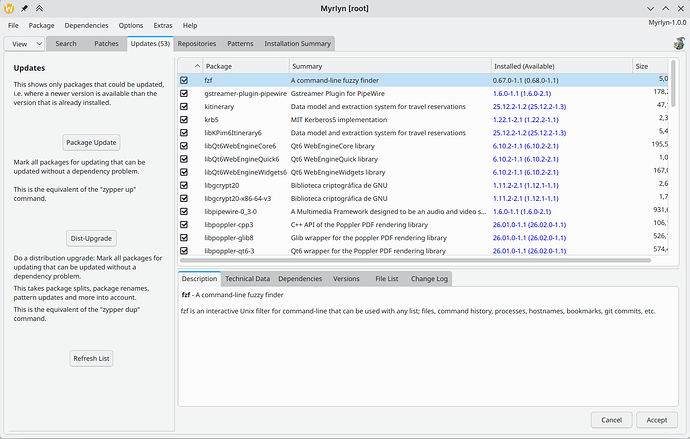Toggle the fzf package checkbox
The image size is (690, 439).
tap(184, 80)
